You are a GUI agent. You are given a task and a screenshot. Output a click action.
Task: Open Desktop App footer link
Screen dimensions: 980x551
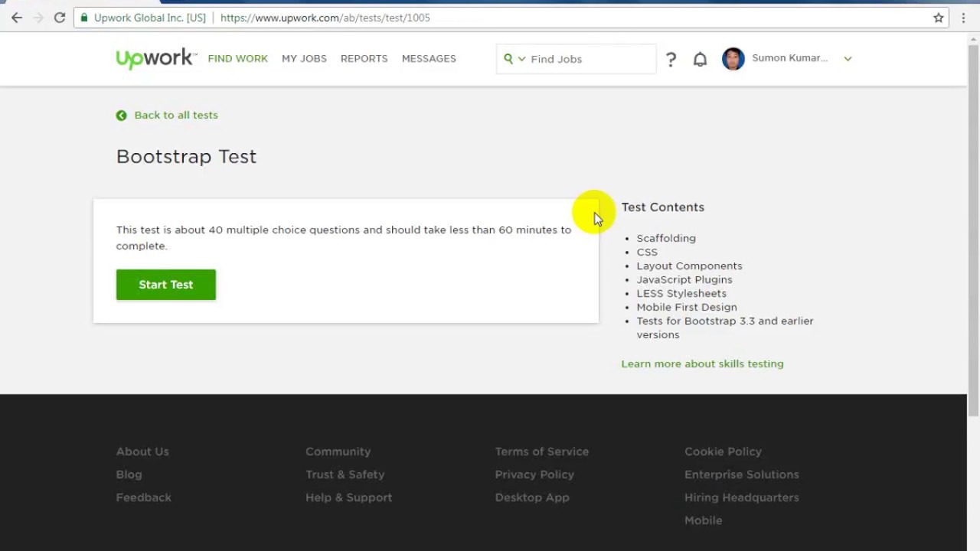pos(532,497)
